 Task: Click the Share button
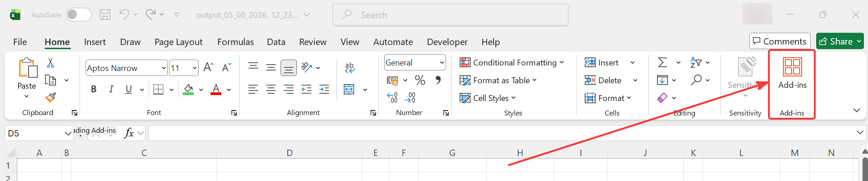click(x=840, y=41)
